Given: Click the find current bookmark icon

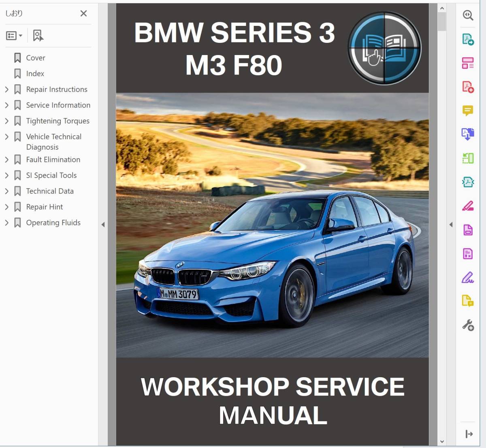Looking at the screenshot, I should 38,36.
